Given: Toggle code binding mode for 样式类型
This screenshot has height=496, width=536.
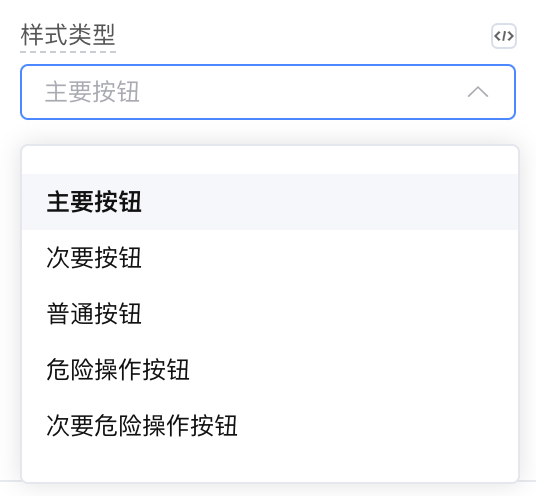Looking at the screenshot, I should click(x=504, y=36).
